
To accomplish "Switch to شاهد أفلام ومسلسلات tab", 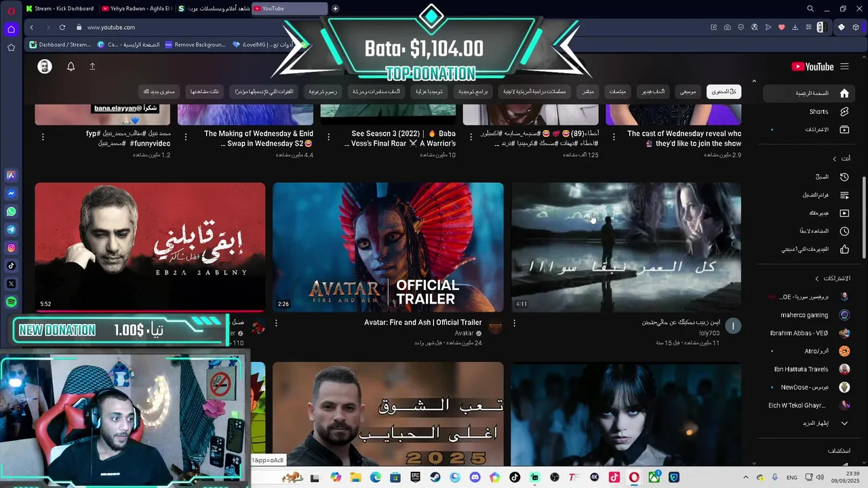I will [x=213, y=9].
